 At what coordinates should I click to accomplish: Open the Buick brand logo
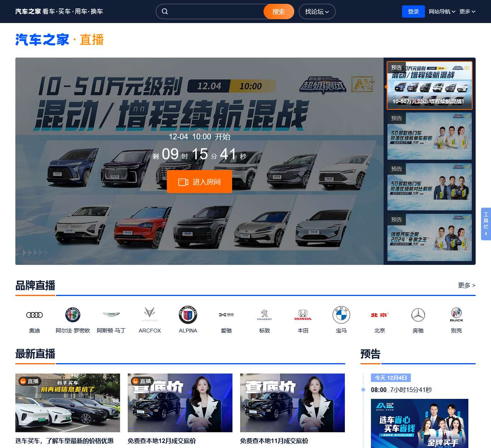456,315
